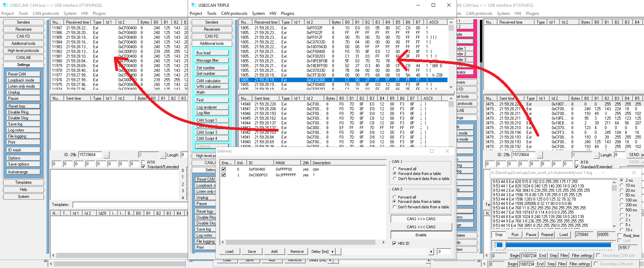Open HW menu in USB2CAN TRIPLE window
Viewport: 644px width, 268px height.
pyautogui.click(x=273, y=13)
